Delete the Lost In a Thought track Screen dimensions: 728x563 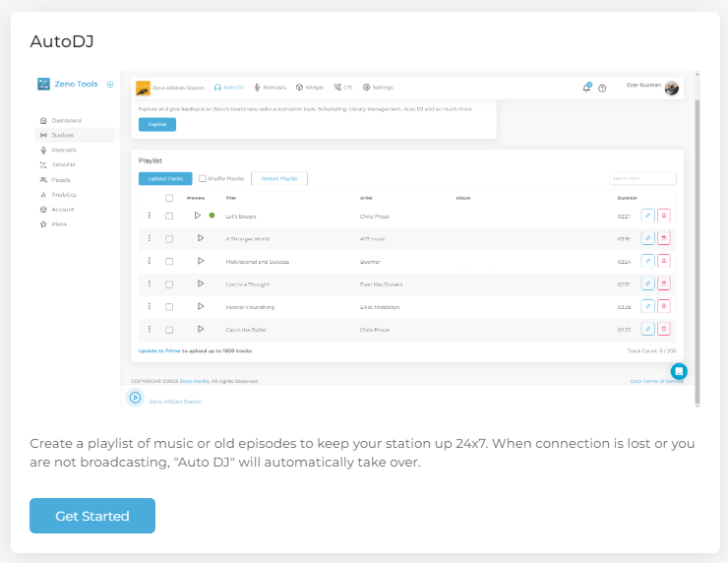pyautogui.click(x=664, y=283)
